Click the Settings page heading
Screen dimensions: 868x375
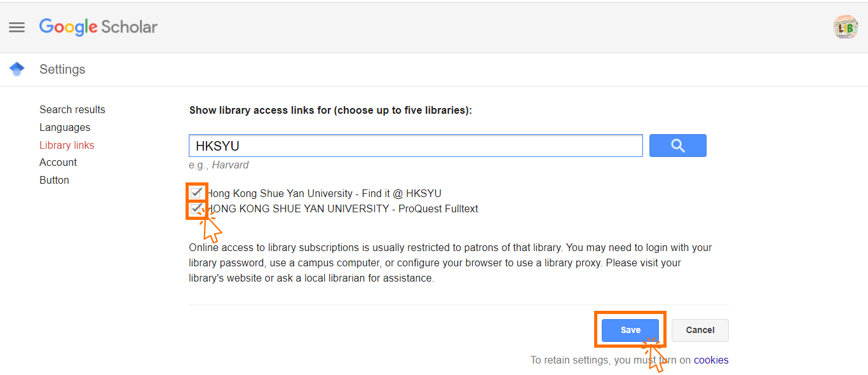pyautogui.click(x=62, y=69)
